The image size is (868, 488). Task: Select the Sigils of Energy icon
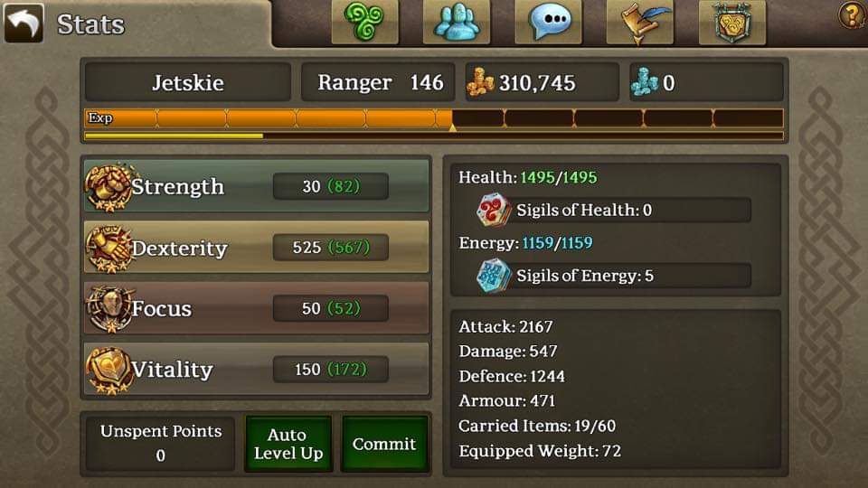[492, 276]
